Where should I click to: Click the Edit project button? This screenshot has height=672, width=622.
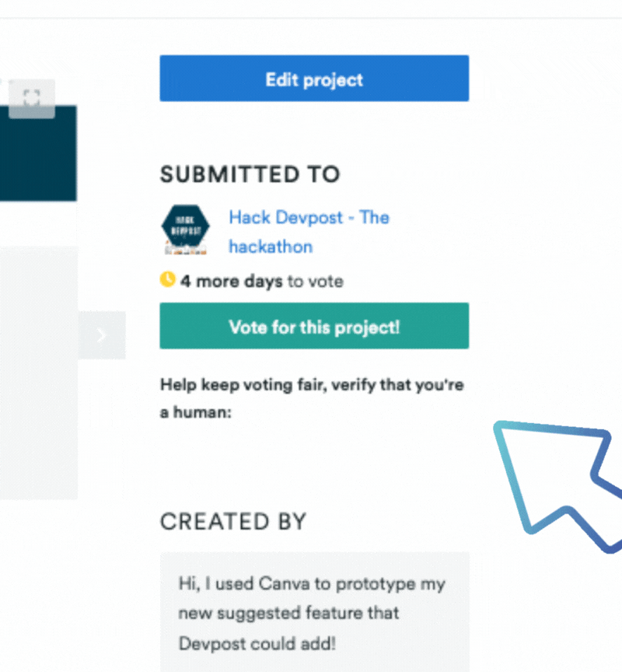(313, 79)
